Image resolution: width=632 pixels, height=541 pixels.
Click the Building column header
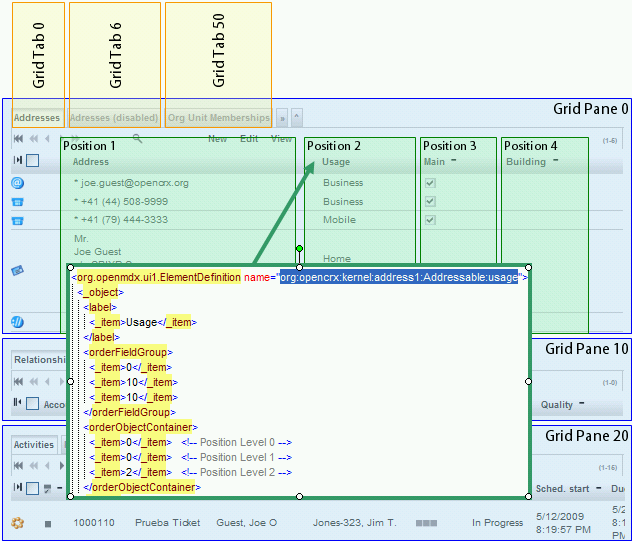point(526,162)
